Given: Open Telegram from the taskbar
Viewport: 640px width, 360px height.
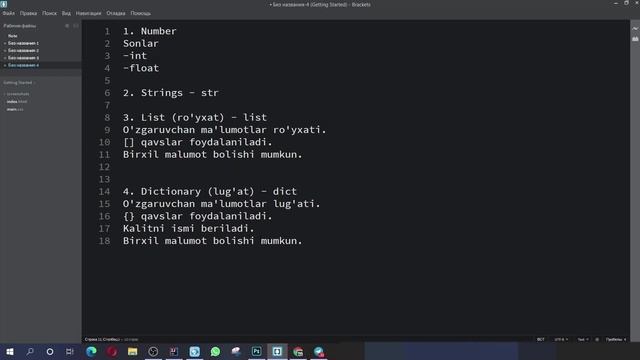Looking at the screenshot, I should 319,351.
